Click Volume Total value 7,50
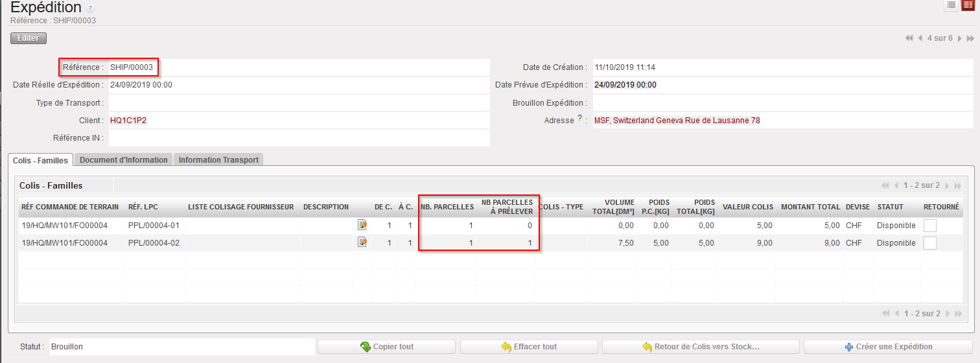The height and width of the screenshot is (363, 980). [626, 243]
